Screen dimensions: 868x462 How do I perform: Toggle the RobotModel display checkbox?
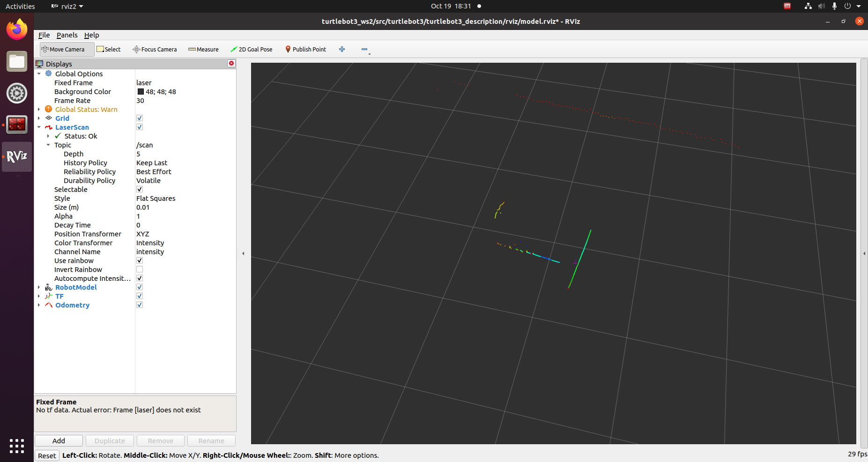click(140, 287)
